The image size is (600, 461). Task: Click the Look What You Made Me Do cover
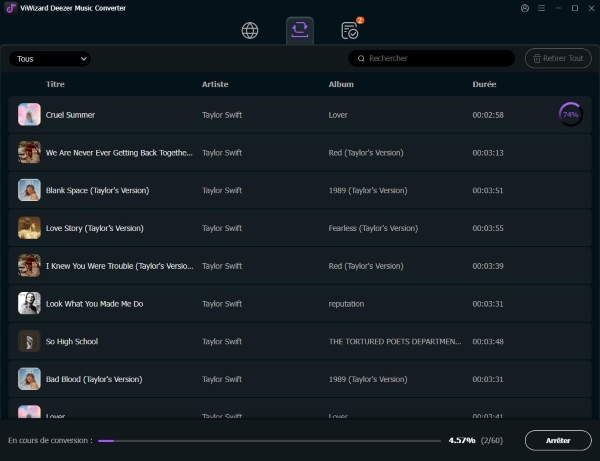29,303
